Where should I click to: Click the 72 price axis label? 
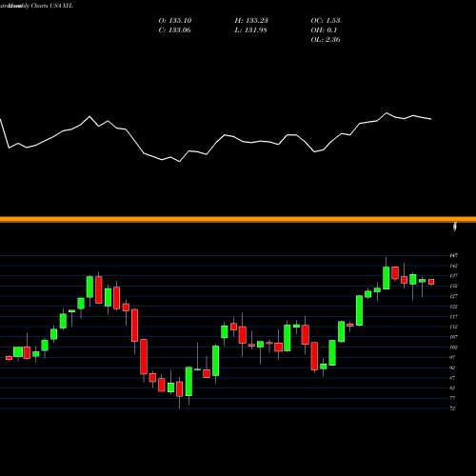(453, 408)
